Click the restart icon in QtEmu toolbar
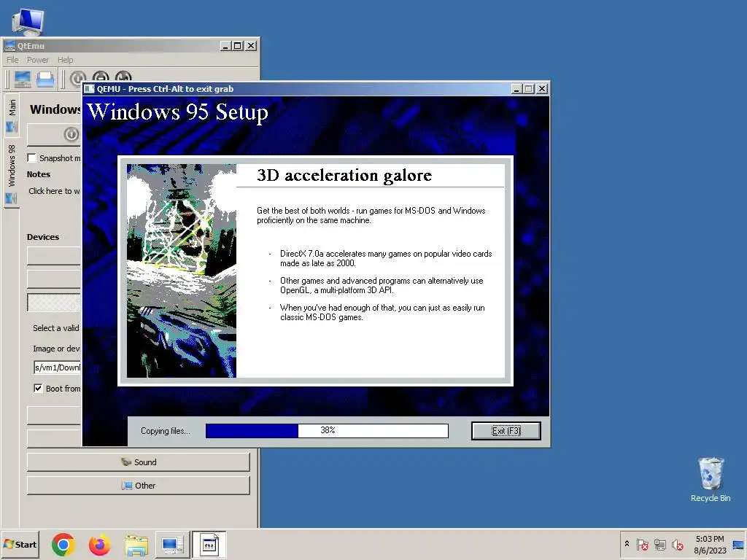Image resolution: width=747 pixels, height=560 pixels. pyautogui.click(x=123, y=76)
